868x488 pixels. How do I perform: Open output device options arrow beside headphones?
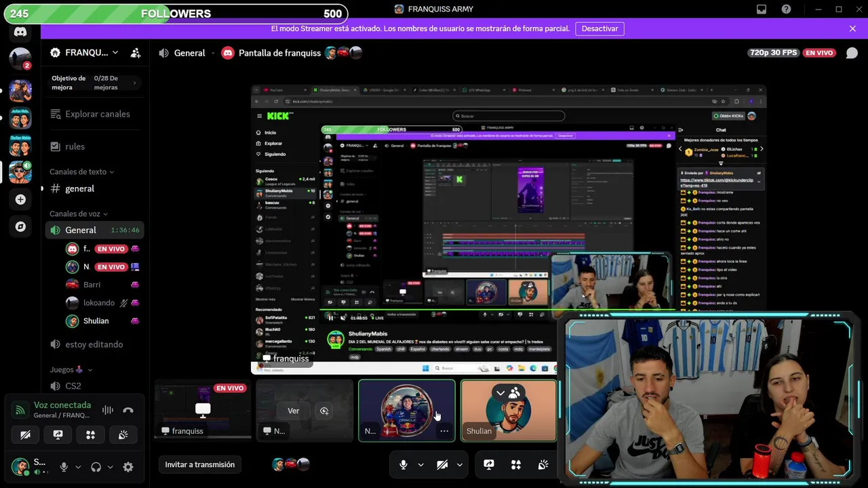[x=110, y=467]
